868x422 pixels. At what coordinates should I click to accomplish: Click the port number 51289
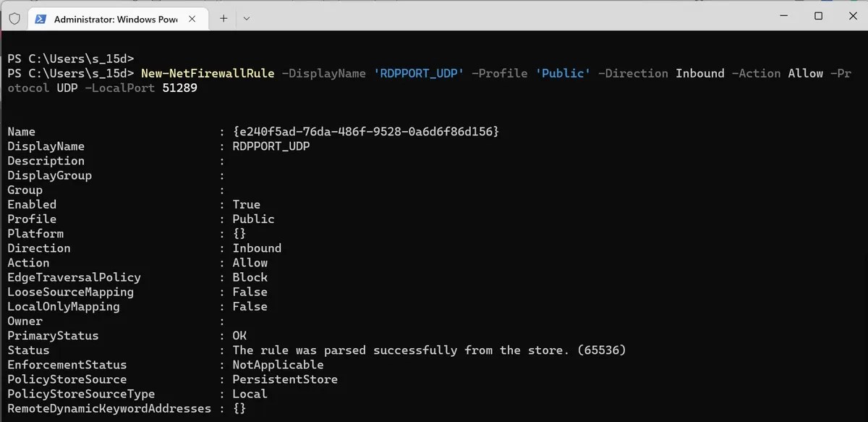coord(179,88)
